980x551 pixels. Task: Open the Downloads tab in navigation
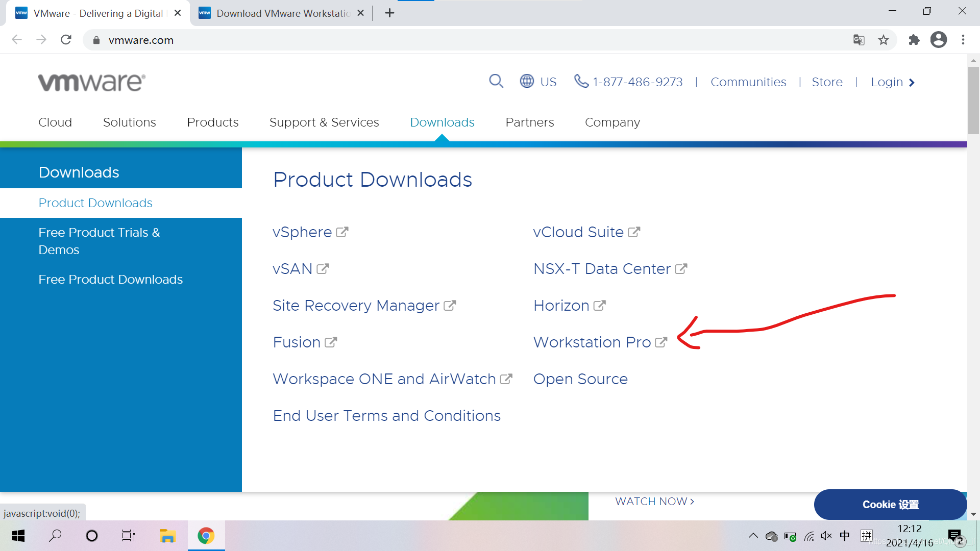(442, 122)
